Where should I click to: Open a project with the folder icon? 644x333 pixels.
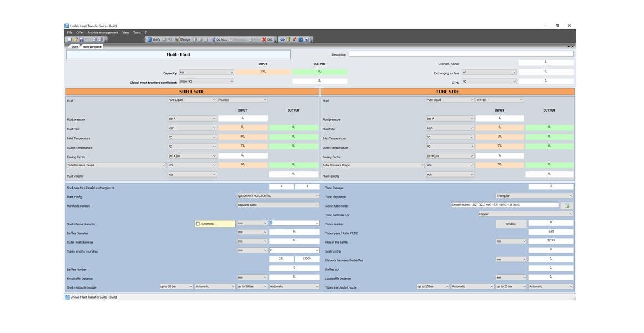(75, 39)
